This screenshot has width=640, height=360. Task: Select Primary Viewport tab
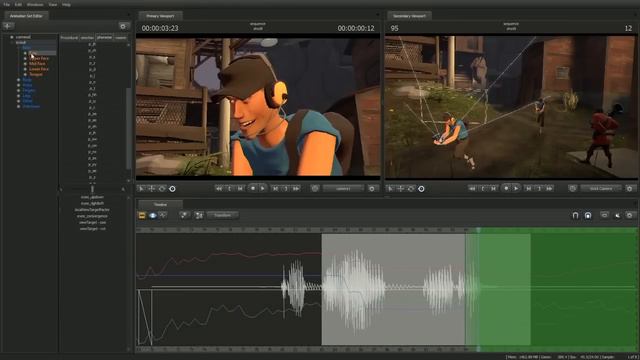(160, 16)
